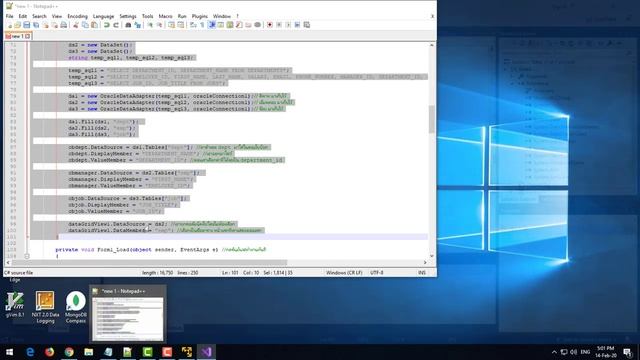This screenshot has height=360, width=640.
Task: Click the horizontal scrollbar left arrow
Action: pyautogui.click(x=8, y=262)
